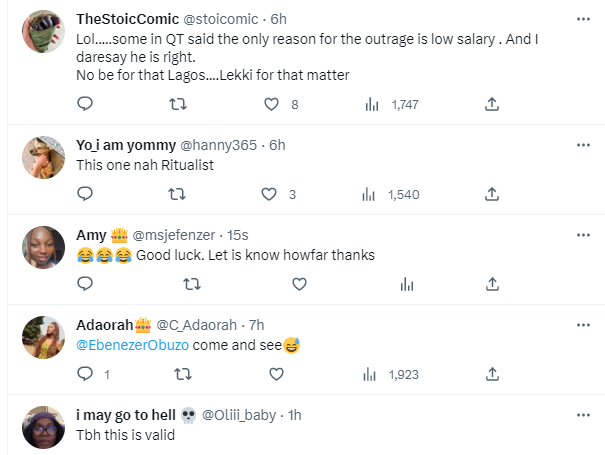
Task: Reply to Amy's tweet
Action: pyautogui.click(x=85, y=284)
